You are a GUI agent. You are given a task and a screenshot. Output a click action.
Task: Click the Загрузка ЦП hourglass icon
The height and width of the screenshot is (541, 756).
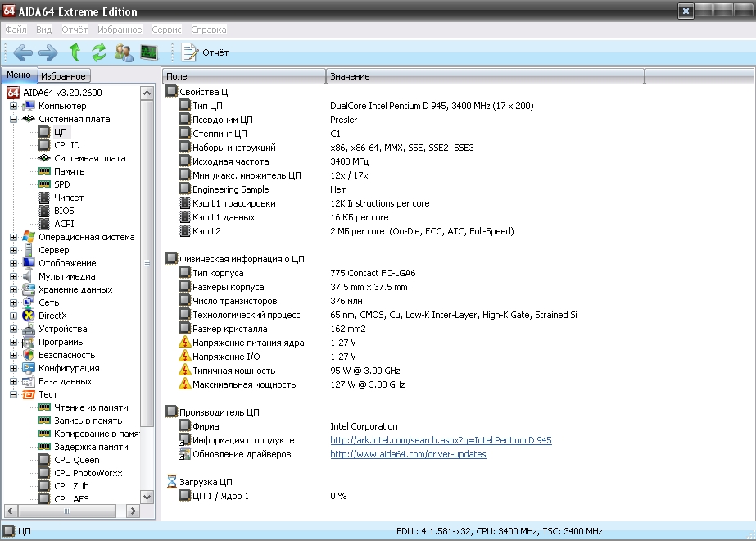(172, 482)
